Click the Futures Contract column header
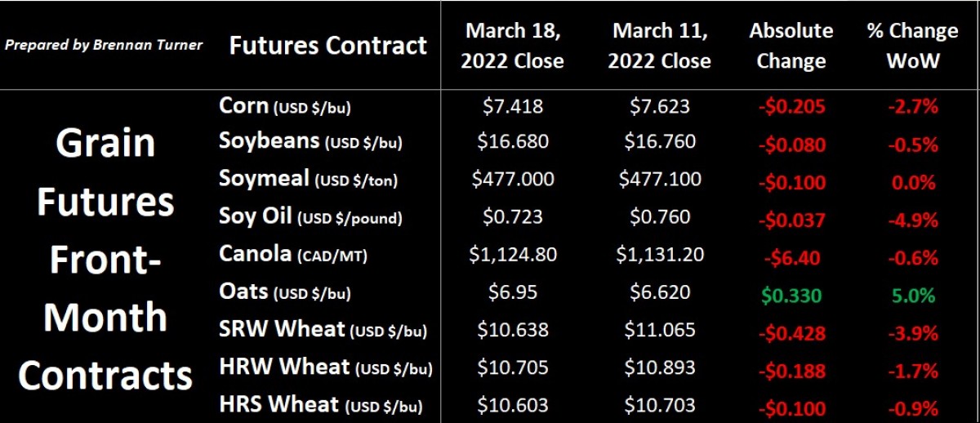 pos(327,45)
